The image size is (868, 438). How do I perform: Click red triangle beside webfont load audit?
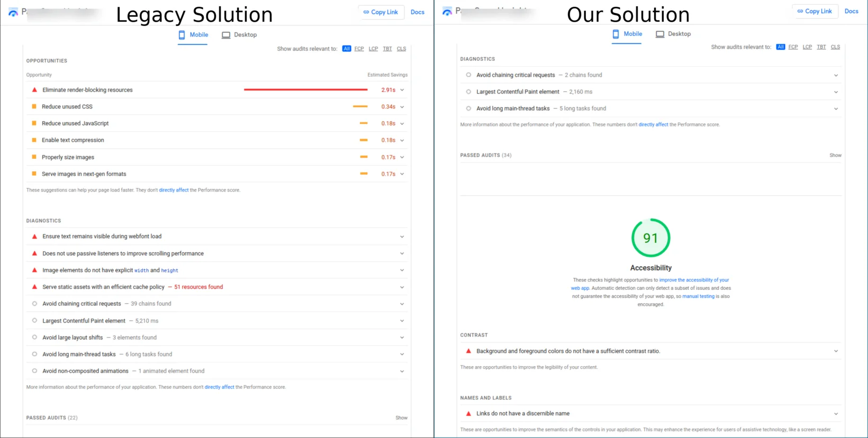(x=34, y=236)
